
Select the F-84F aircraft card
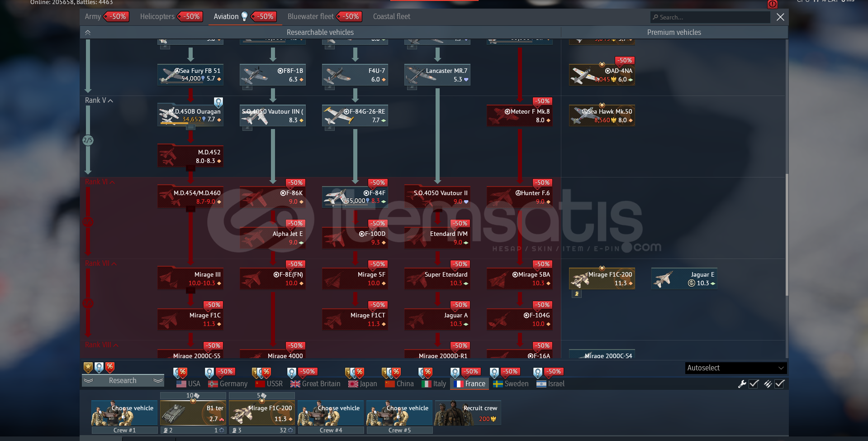pyautogui.click(x=355, y=197)
